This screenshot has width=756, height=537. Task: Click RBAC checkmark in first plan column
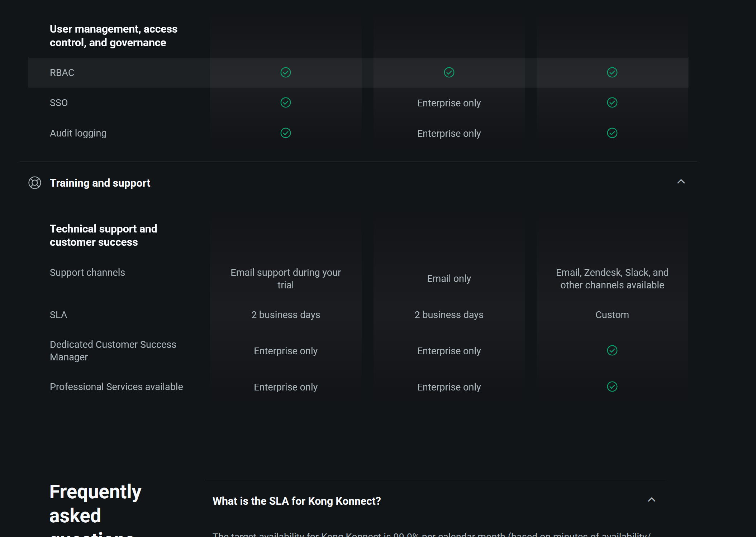click(285, 72)
